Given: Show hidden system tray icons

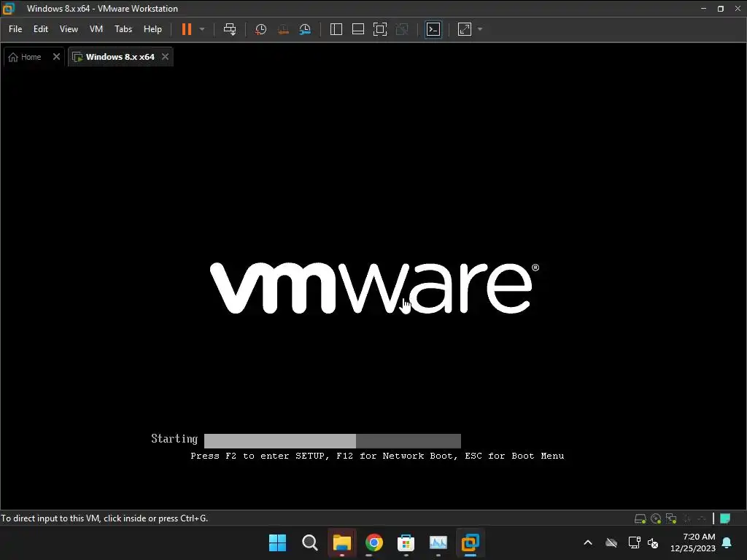Looking at the screenshot, I should click(588, 542).
